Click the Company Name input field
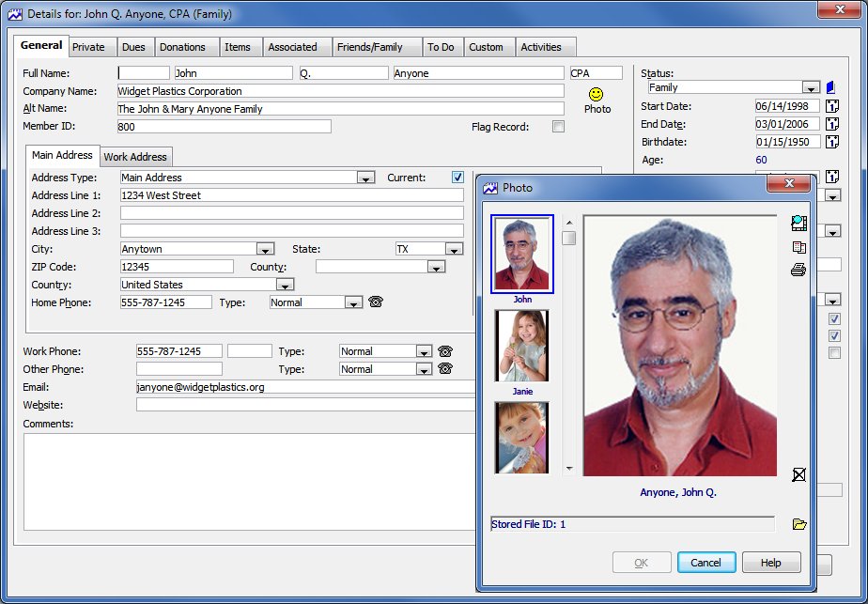 tap(340, 91)
